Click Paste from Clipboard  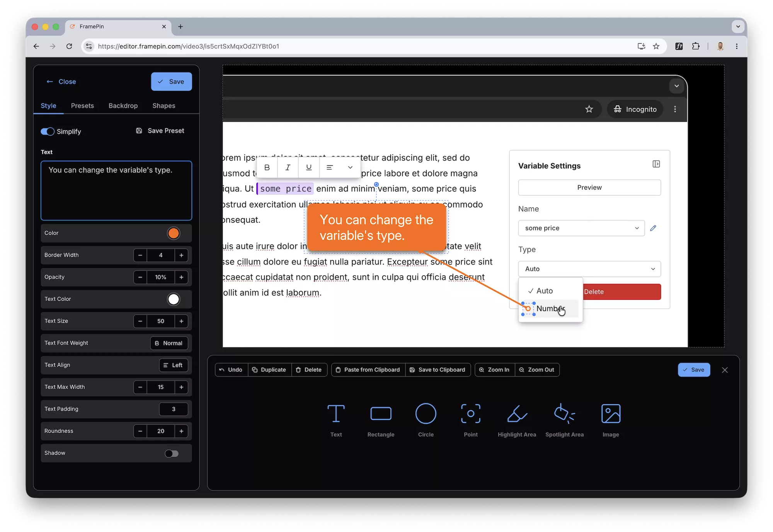click(x=368, y=370)
